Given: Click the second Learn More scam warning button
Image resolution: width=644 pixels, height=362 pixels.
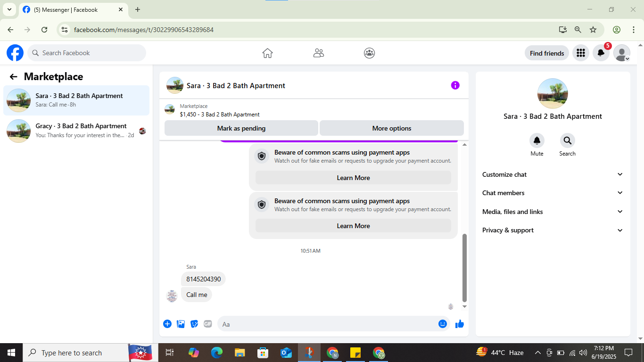Looking at the screenshot, I should [353, 226].
